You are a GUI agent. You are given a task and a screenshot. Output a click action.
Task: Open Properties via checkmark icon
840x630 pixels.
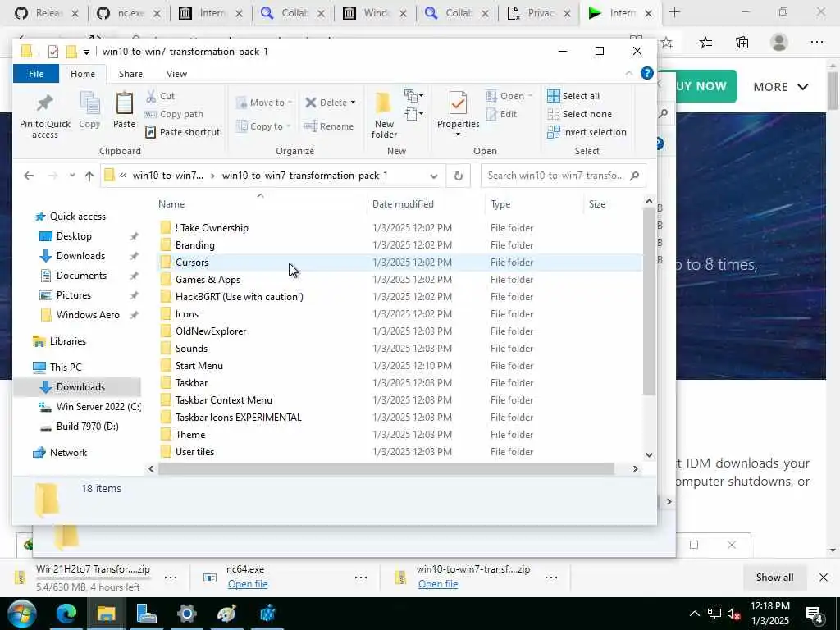click(458, 103)
